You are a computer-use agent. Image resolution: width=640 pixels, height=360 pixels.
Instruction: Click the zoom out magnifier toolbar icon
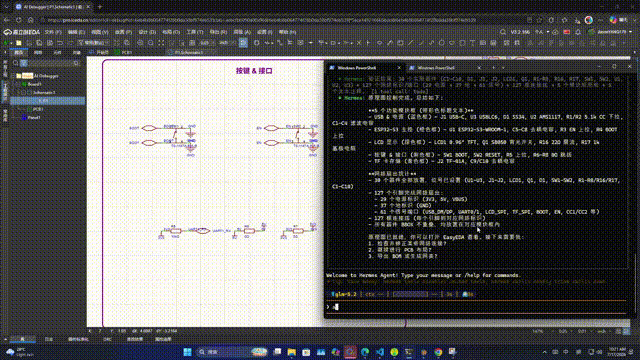(151, 42)
